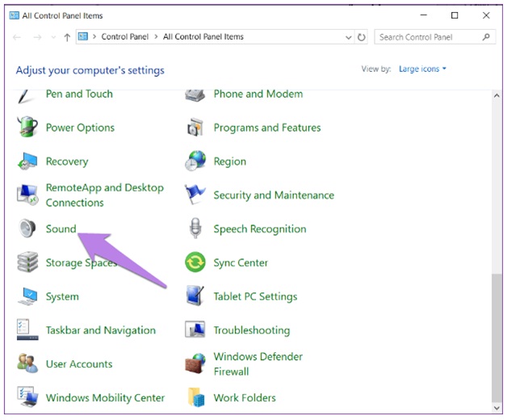This screenshot has height=420, width=507.
Task: Open the recent locations dropdown arrow
Action: click(x=53, y=37)
